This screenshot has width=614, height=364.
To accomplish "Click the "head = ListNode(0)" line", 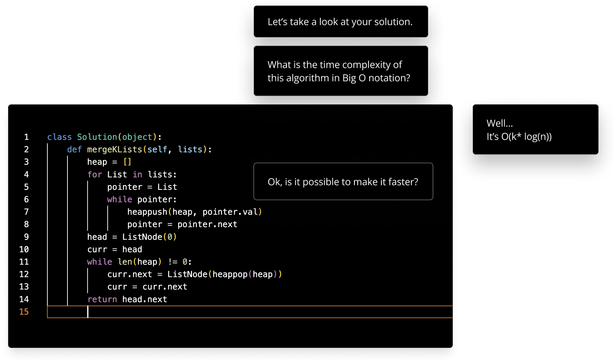I will [x=132, y=237].
